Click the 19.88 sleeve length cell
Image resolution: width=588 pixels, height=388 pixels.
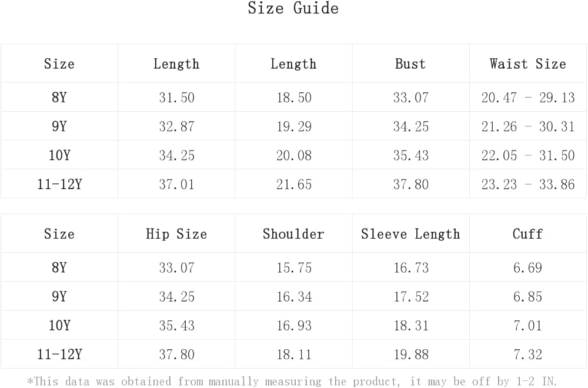411,354
